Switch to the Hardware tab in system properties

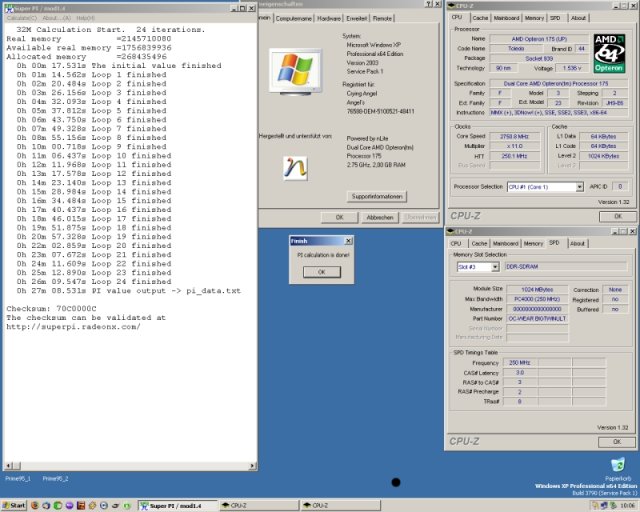point(329,18)
